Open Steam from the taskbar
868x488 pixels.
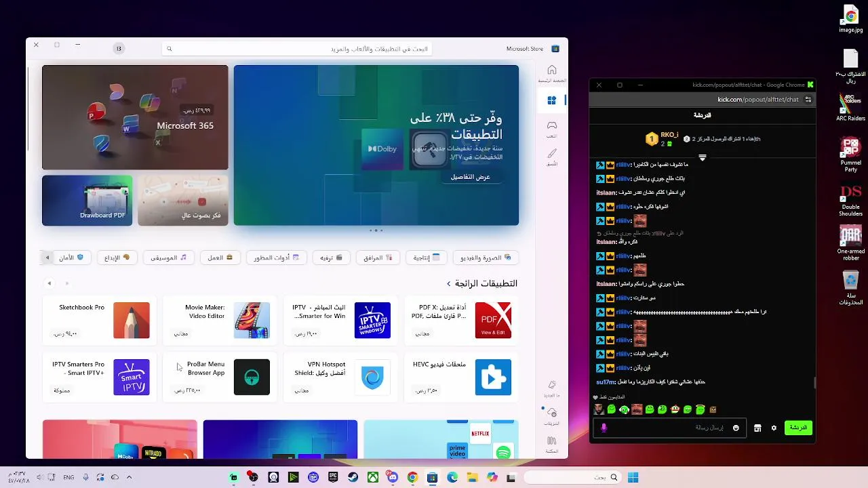coord(353,478)
